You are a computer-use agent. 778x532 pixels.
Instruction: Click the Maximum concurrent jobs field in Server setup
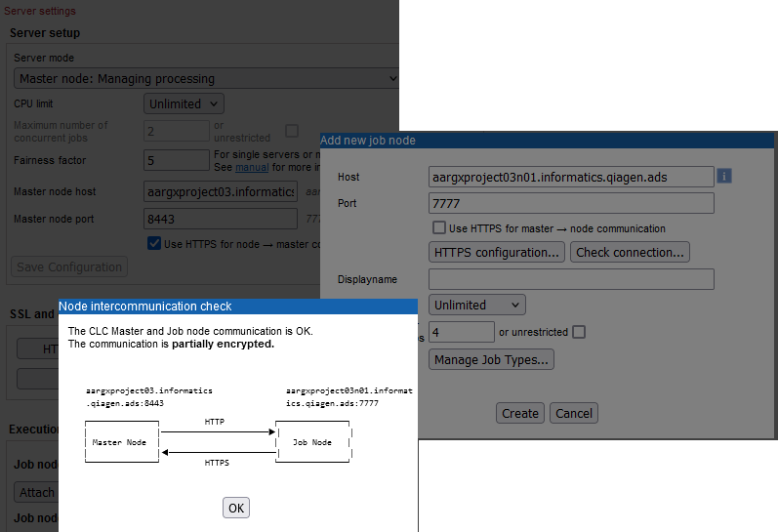coord(176,131)
